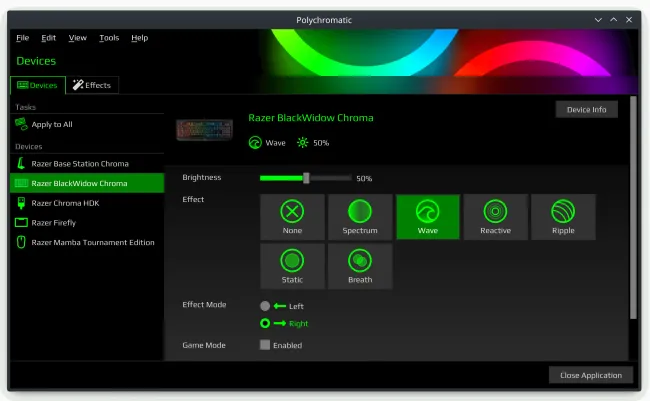Viewport: 650px width, 401px height.
Task: Click the Razer Chroma HDK device icon
Action: pyautogui.click(x=21, y=203)
